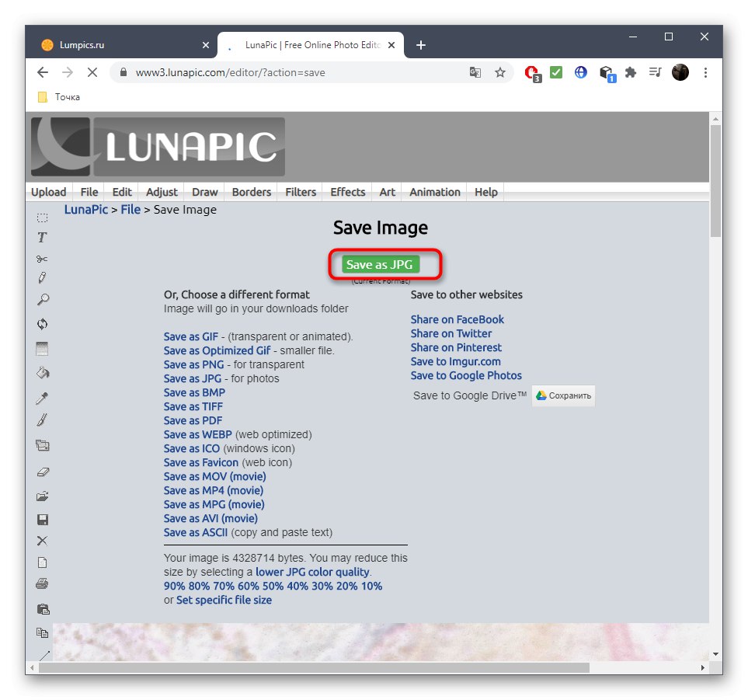The height and width of the screenshot is (700, 748).
Task: Choose the Eyedropper color picker tool
Action: coord(43,398)
